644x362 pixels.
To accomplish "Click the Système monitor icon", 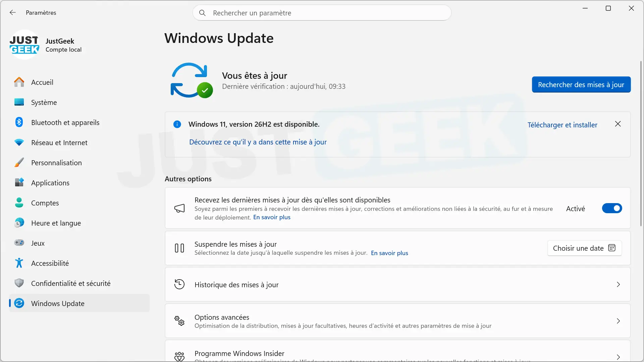I will coord(19,102).
